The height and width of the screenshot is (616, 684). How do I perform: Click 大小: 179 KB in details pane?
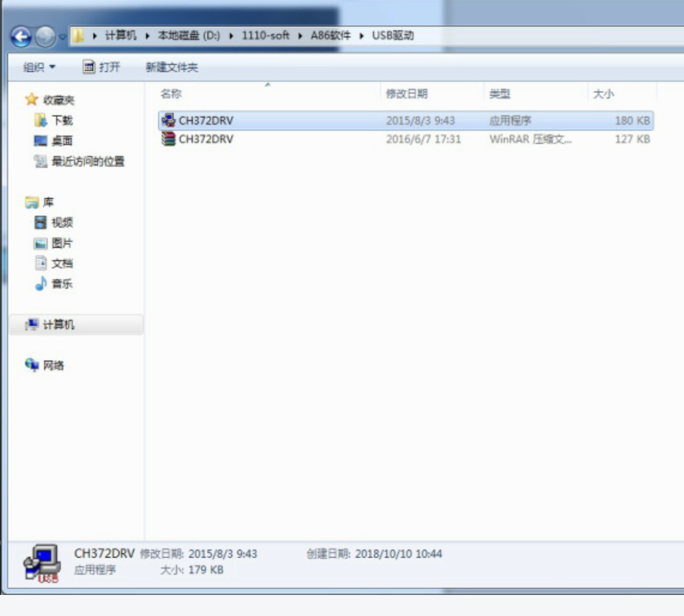(x=192, y=570)
